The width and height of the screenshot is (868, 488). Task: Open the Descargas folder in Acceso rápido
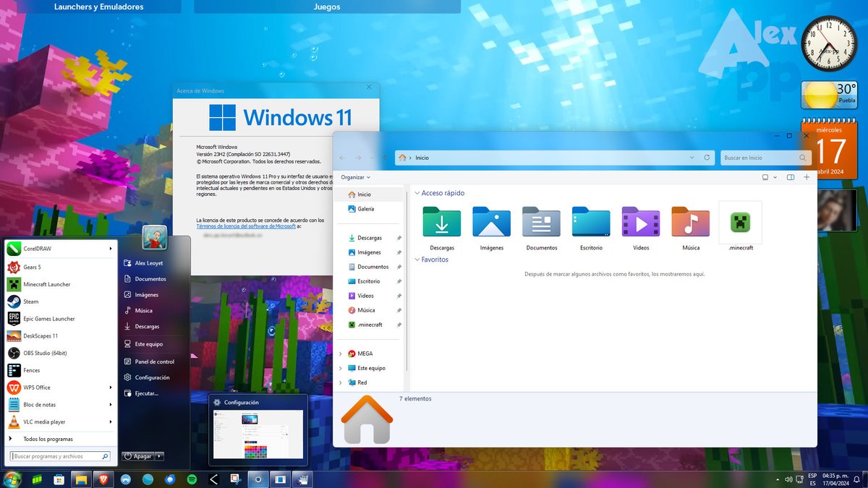442,228
